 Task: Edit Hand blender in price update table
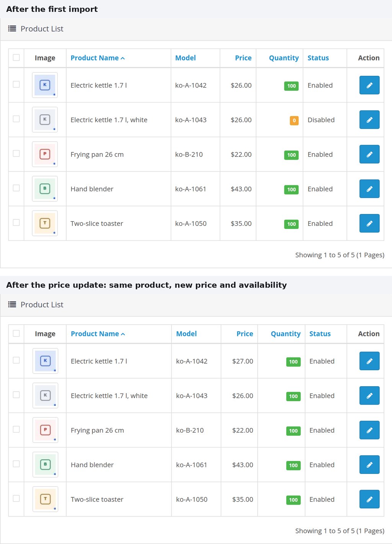pos(369,464)
